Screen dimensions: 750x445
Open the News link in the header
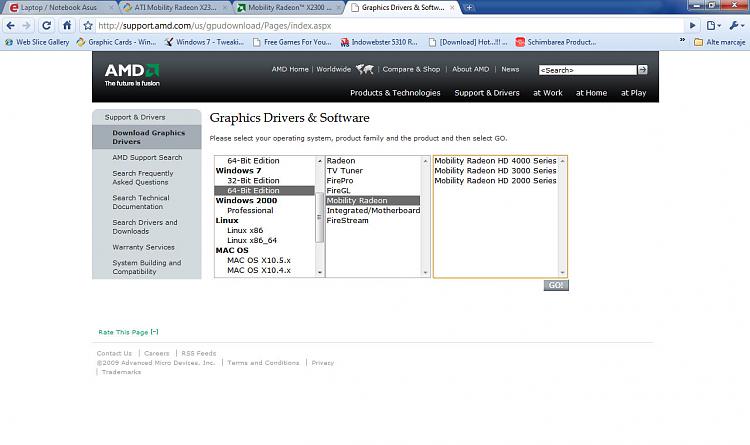pyautogui.click(x=510, y=69)
